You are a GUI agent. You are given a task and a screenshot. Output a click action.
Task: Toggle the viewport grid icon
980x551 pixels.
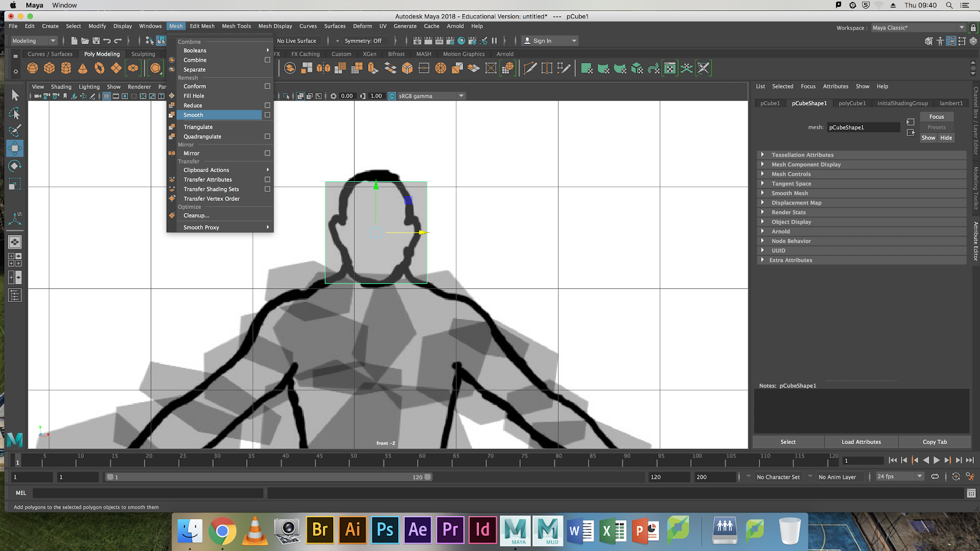[x=107, y=96]
